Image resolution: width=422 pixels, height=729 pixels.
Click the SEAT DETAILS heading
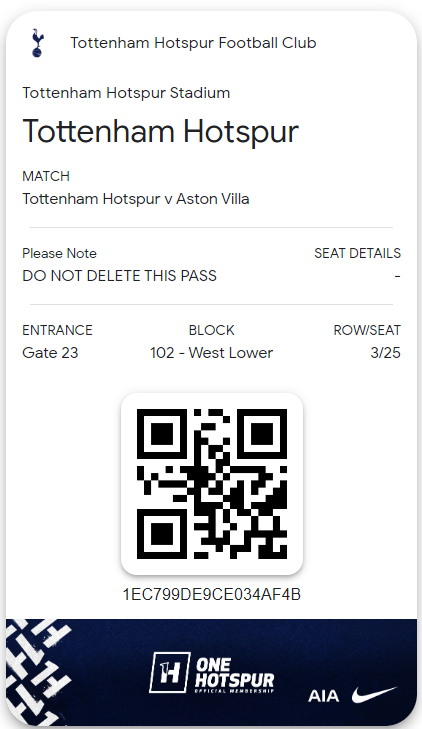point(357,253)
